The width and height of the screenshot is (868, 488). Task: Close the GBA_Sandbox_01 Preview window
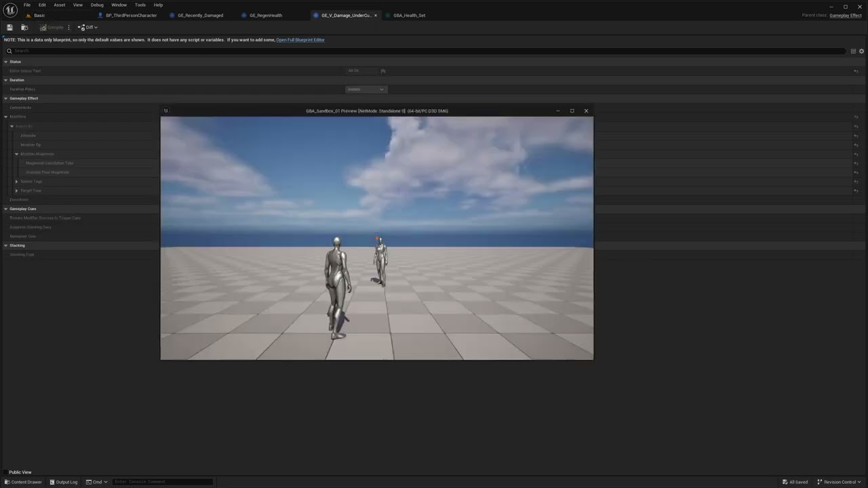coord(586,110)
